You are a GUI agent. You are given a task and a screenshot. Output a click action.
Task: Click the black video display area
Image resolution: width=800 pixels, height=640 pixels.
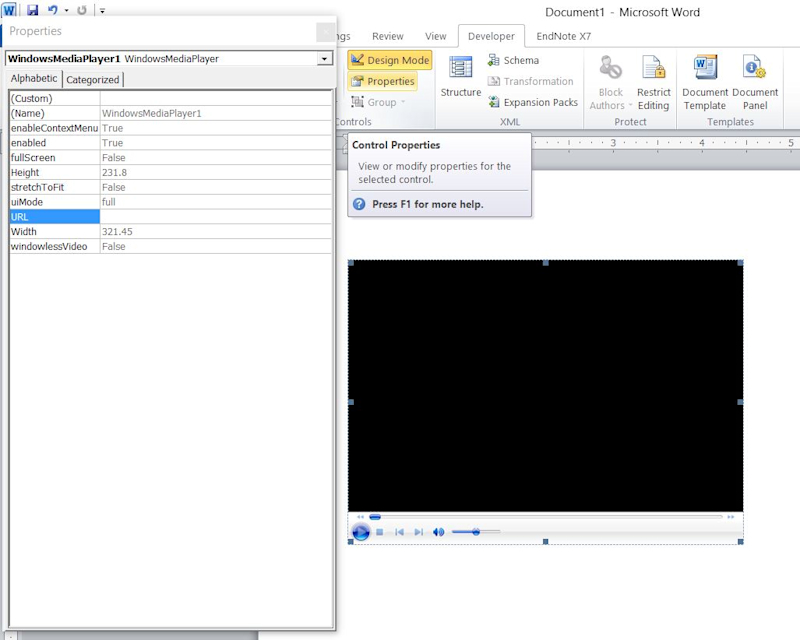[545, 385]
